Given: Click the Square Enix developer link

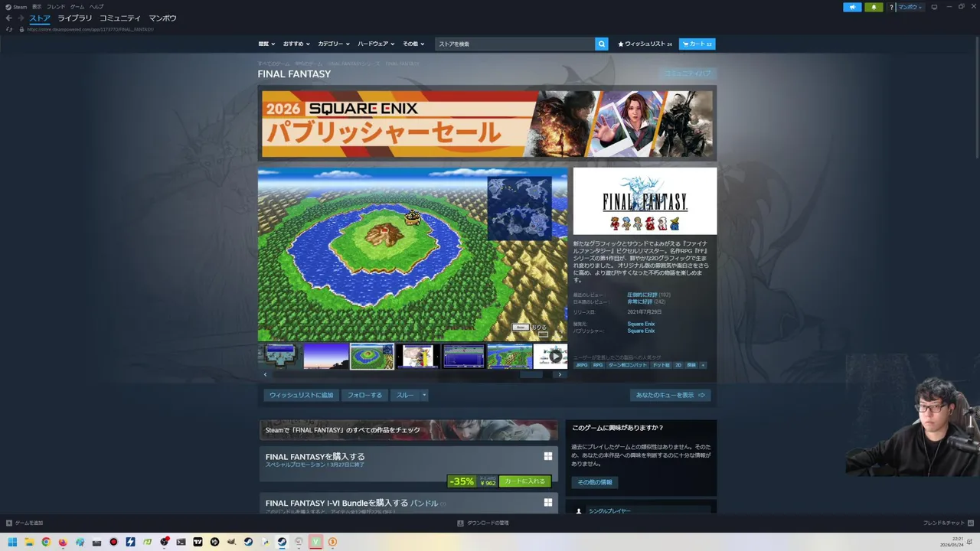Looking at the screenshot, I should coord(641,324).
